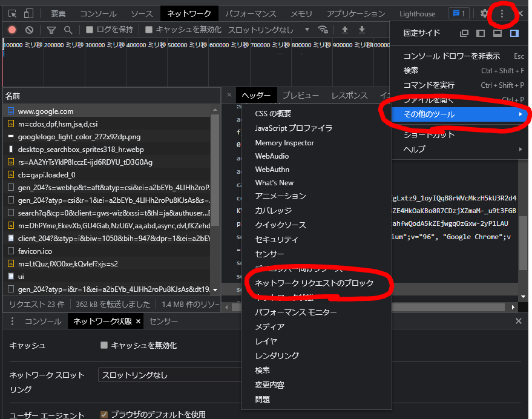Close the ネットワーク状態 drawer tab
Viewport: 532px width, 419px height.
point(138,321)
